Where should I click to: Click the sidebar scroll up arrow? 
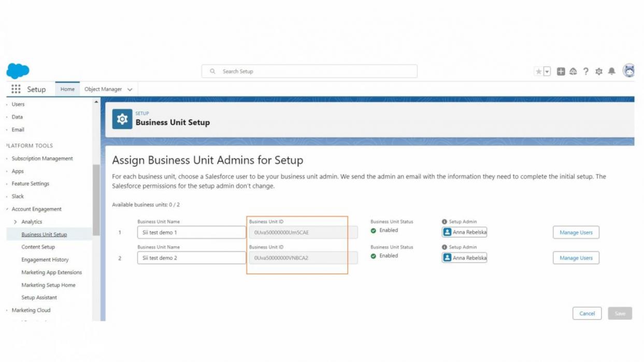click(96, 102)
